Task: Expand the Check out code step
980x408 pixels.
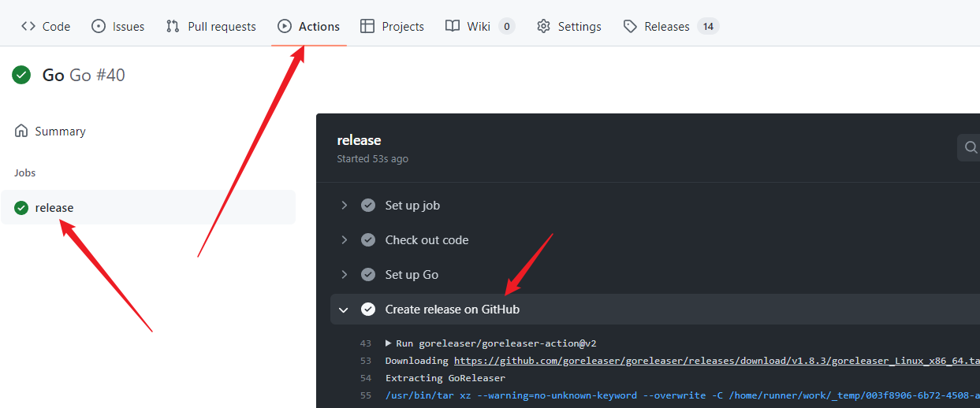Action: pos(344,240)
